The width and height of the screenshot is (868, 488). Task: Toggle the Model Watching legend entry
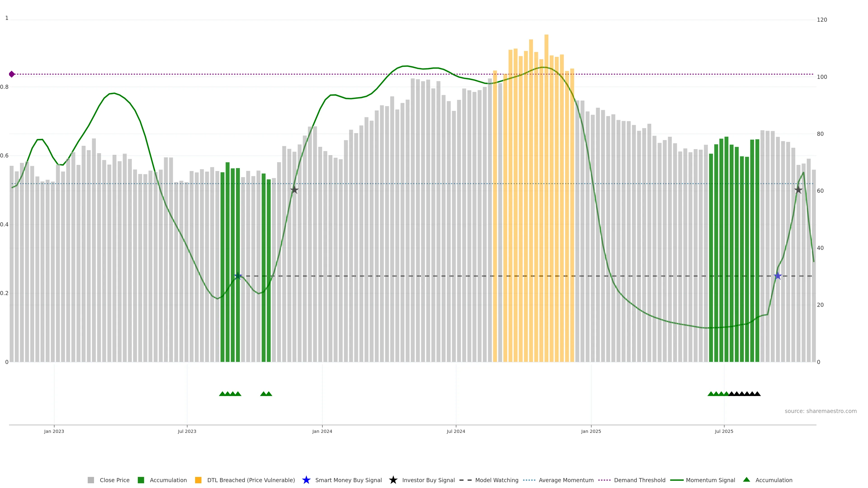[x=496, y=480]
